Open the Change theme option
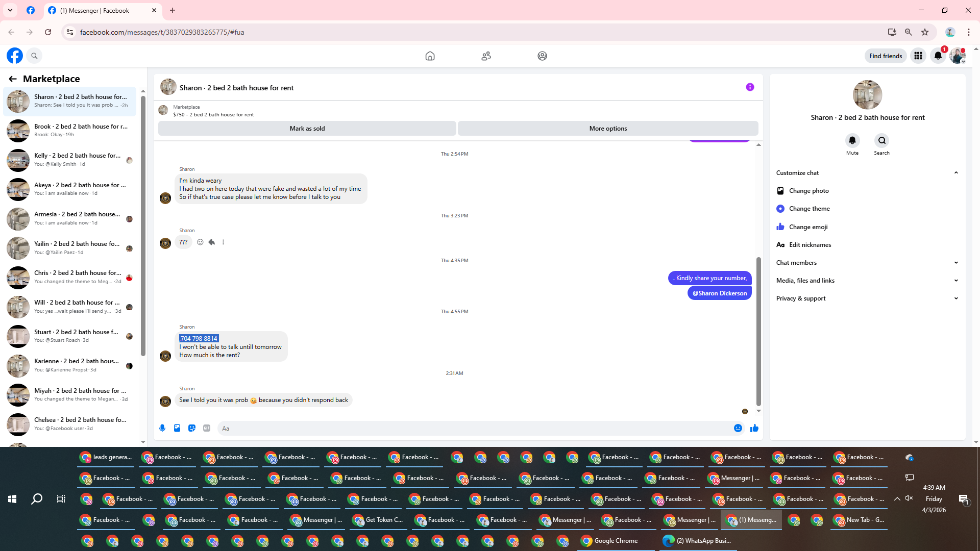Viewport: 980px width, 551px height. [x=809, y=209]
